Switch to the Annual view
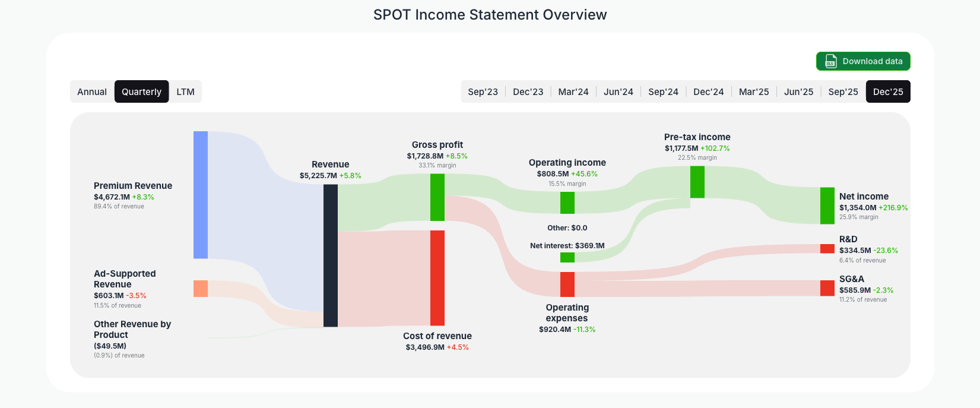Image resolution: width=980 pixels, height=408 pixels. (x=92, y=91)
